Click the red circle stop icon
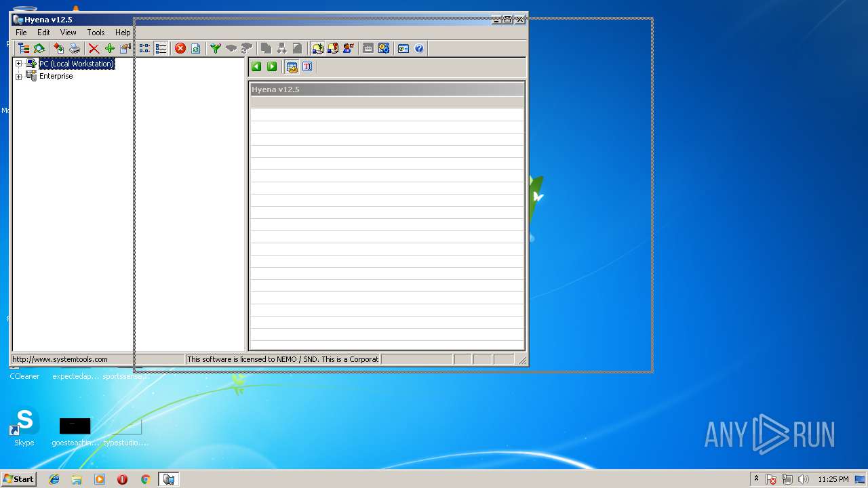The height and width of the screenshot is (488, 868). tap(180, 48)
